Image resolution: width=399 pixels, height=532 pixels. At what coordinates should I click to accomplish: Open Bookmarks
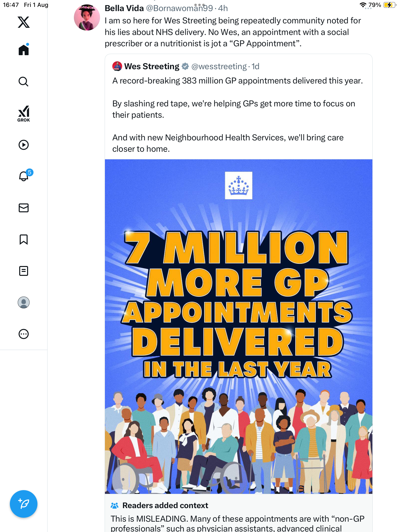(24, 239)
